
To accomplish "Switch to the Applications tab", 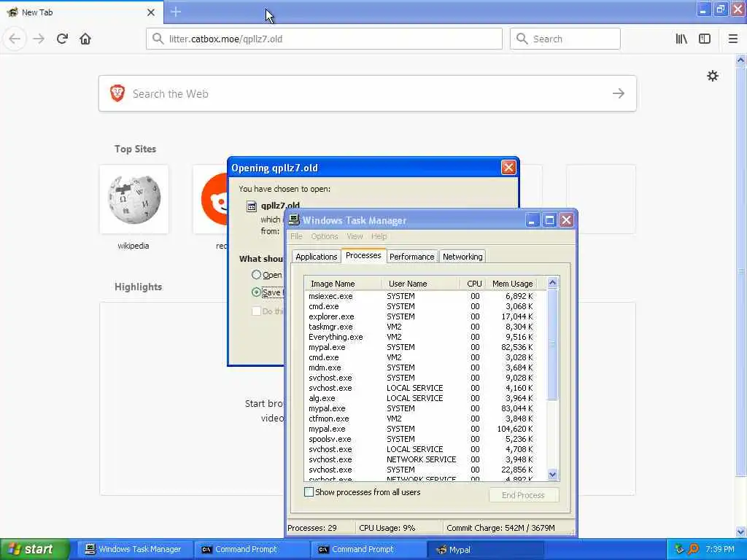I will tap(317, 257).
